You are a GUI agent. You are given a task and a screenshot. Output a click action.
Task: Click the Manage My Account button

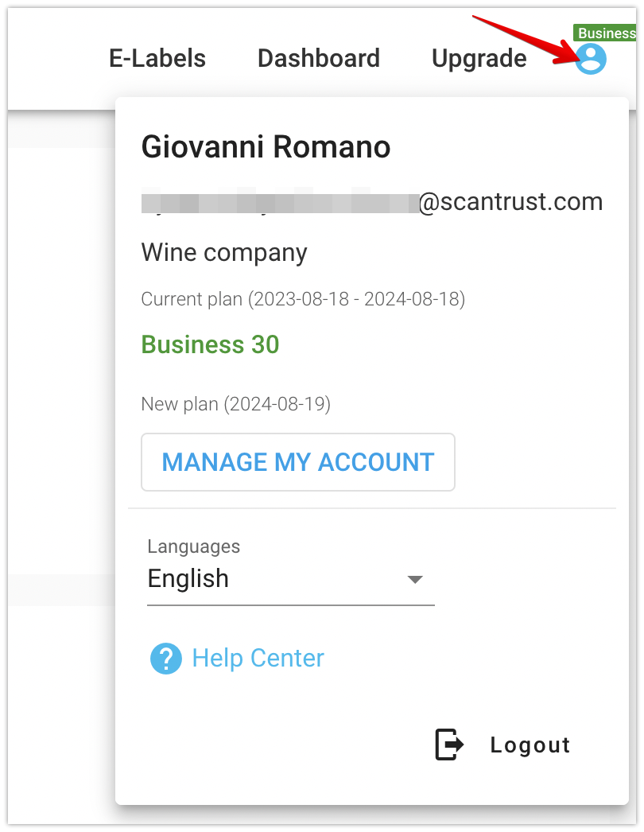tap(298, 462)
